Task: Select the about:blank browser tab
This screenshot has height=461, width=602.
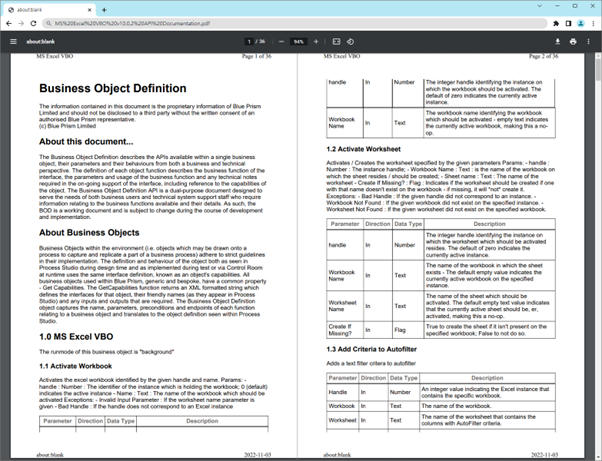Action: (49, 10)
